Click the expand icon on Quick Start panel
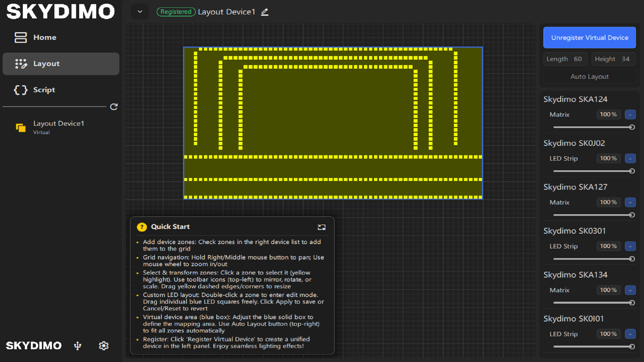Viewport: 644px width, 362px height. [x=321, y=227]
